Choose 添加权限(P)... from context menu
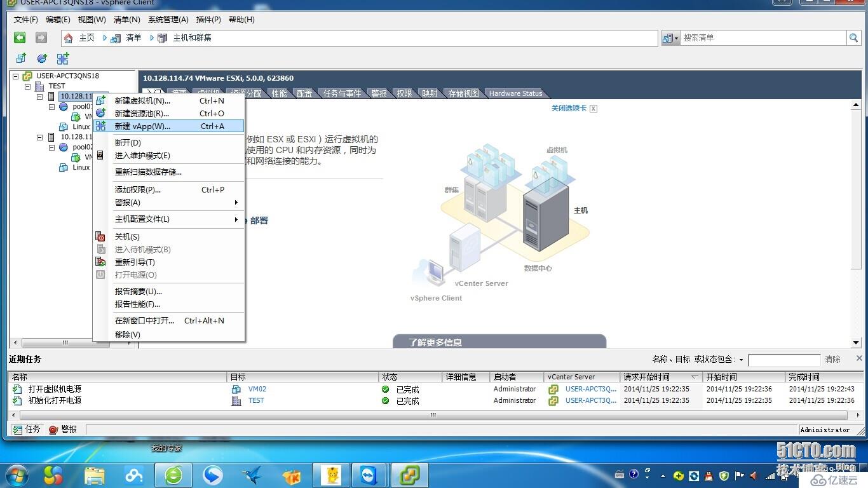The height and width of the screenshot is (488, 868). click(169, 189)
